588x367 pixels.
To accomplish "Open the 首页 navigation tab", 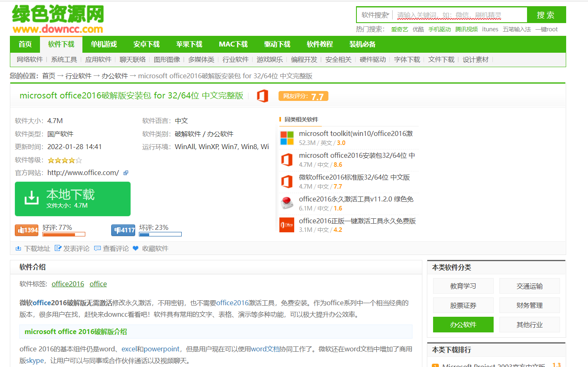I will 25,44.
